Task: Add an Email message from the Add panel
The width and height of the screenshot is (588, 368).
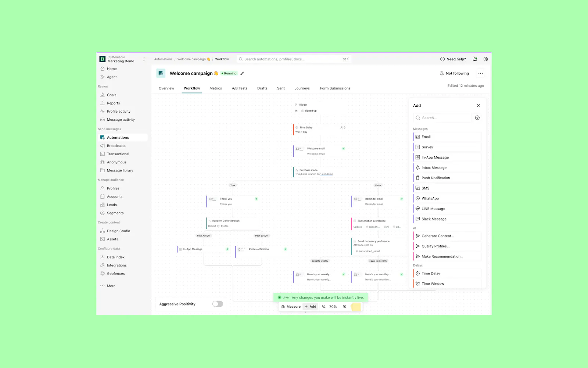Action: 447,137
